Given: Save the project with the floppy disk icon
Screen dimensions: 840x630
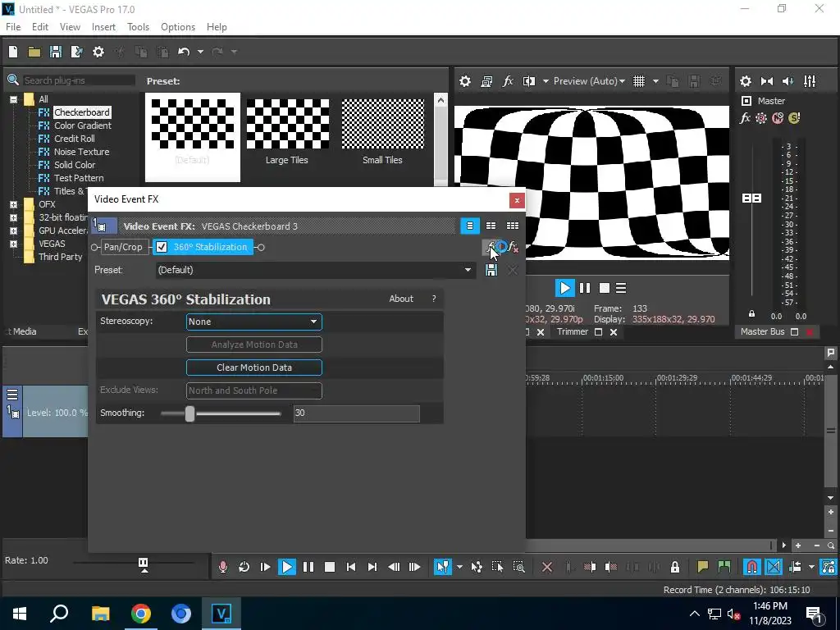Looking at the screenshot, I should click(x=56, y=52).
